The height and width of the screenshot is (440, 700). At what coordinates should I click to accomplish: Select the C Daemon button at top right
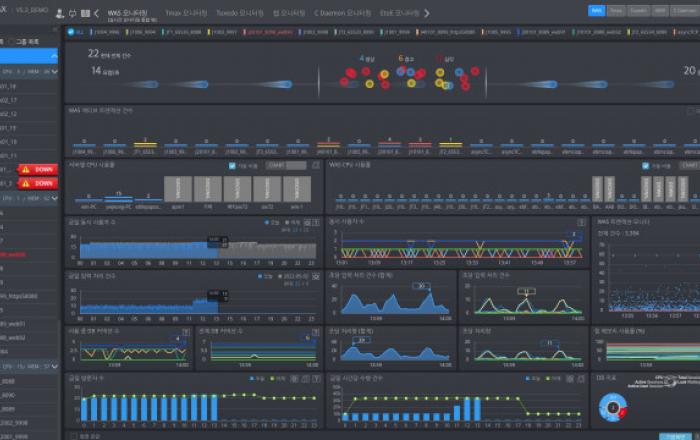point(685,11)
